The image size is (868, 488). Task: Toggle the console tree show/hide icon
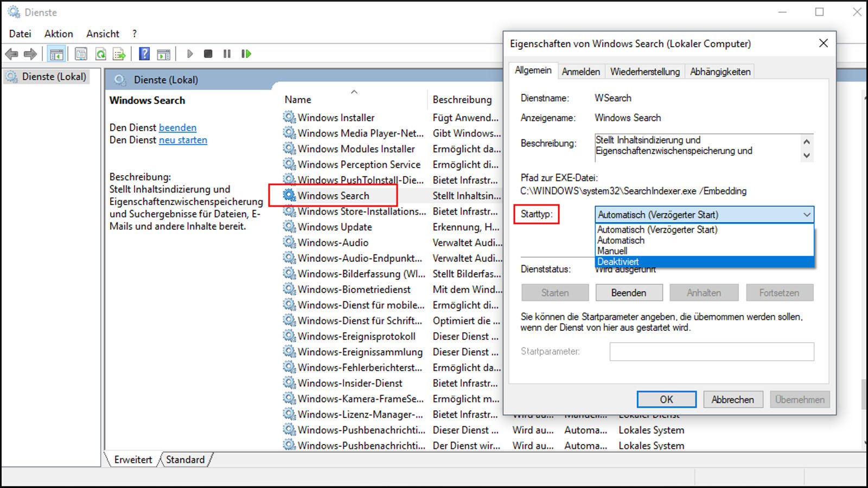[56, 54]
